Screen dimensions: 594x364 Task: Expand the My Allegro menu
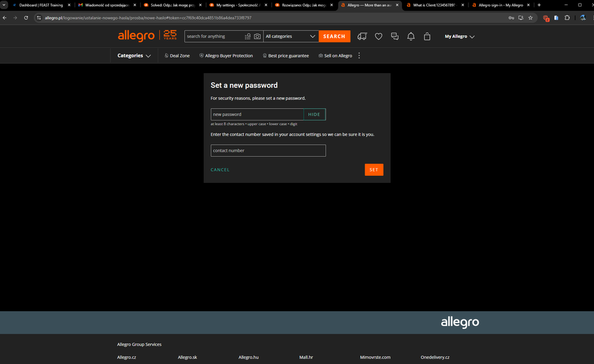pos(460,37)
